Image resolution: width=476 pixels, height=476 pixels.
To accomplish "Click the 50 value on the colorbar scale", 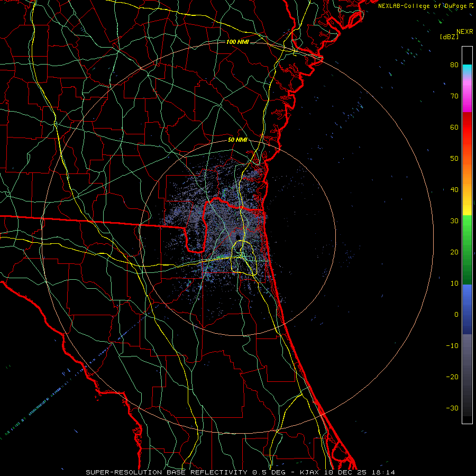I will click(x=454, y=159).
